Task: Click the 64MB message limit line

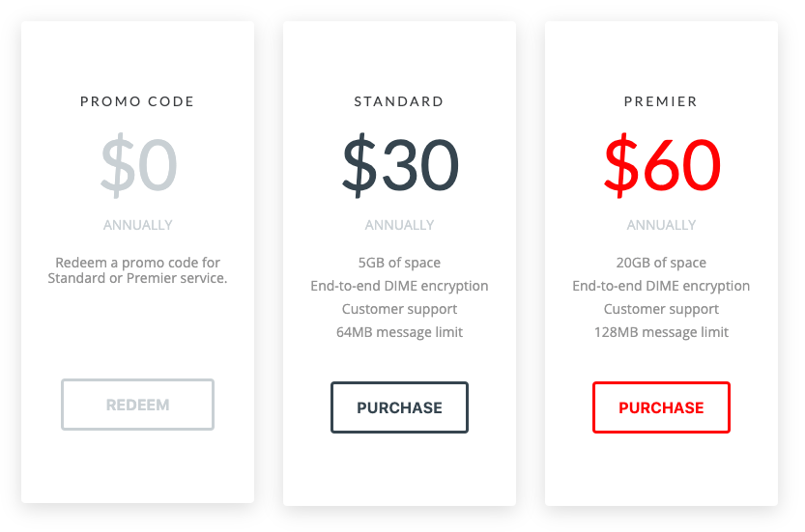Action: 399,332
